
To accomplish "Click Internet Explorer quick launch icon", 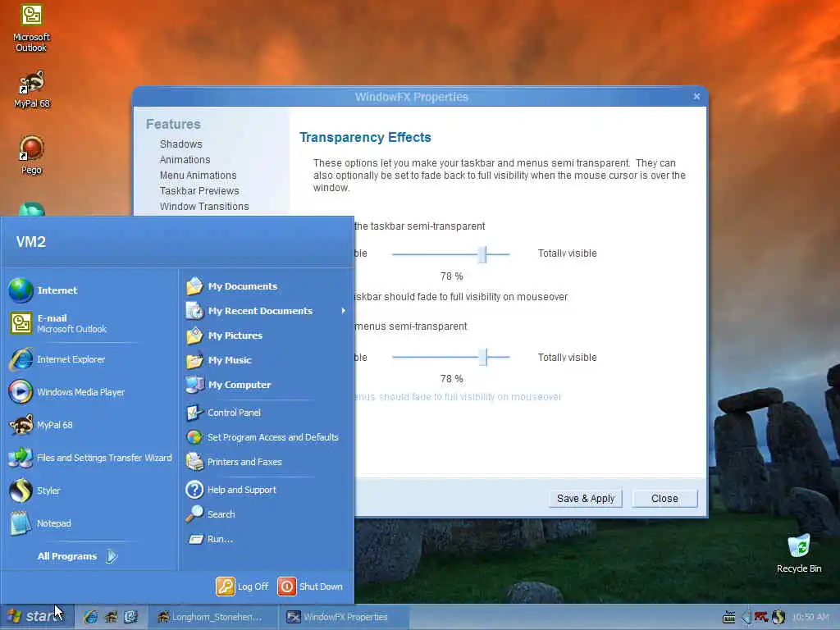I will (90, 617).
